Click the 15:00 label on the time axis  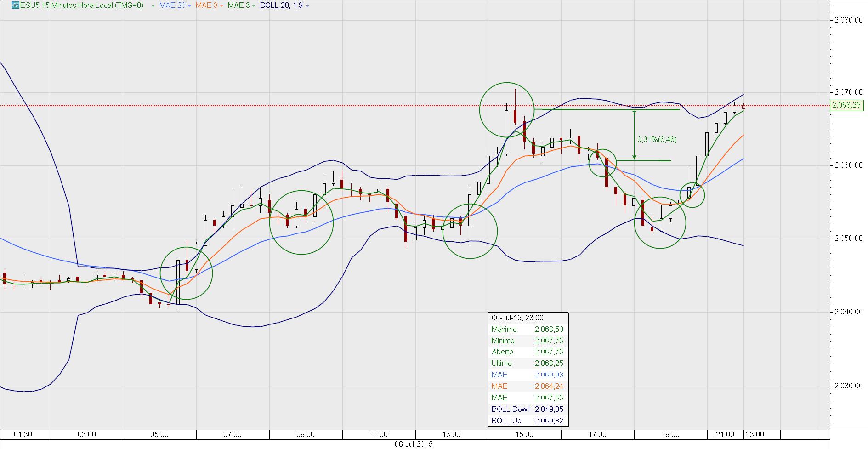pos(524,434)
